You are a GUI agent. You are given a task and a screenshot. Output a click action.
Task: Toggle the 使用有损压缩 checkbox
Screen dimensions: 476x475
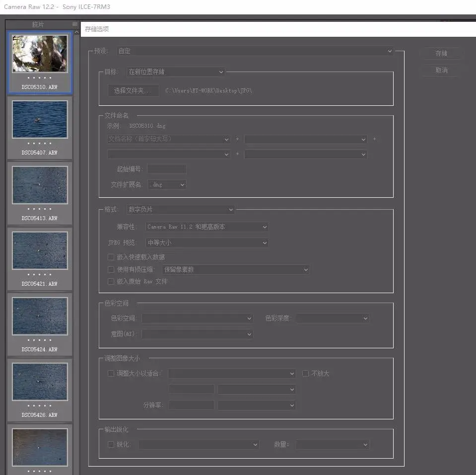pyautogui.click(x=111, y=270)
